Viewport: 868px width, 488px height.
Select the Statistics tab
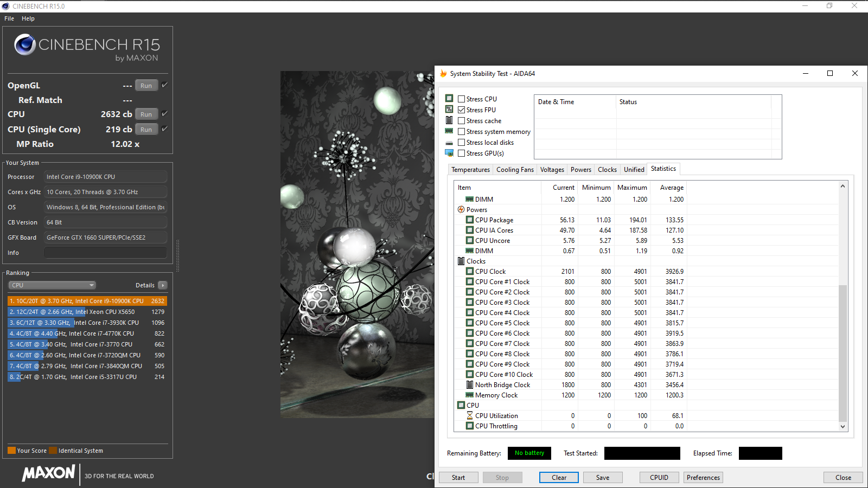(663, 169)
